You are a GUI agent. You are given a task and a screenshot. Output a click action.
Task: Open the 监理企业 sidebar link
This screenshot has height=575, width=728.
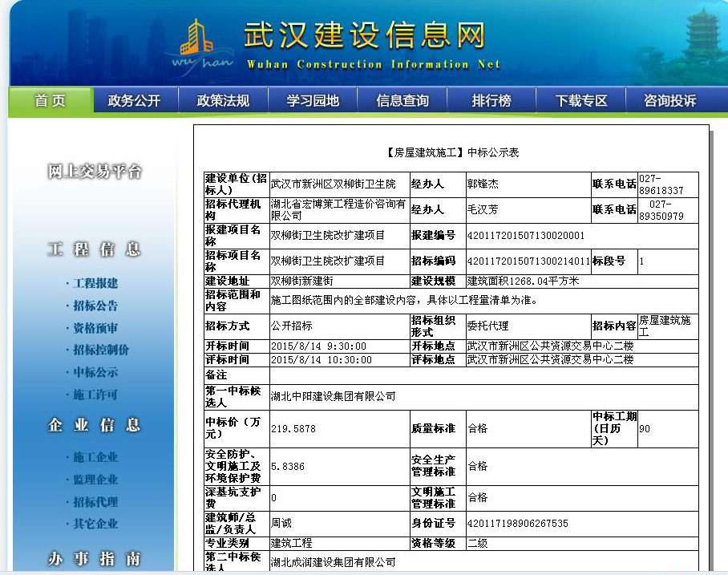tap(95, 480)
